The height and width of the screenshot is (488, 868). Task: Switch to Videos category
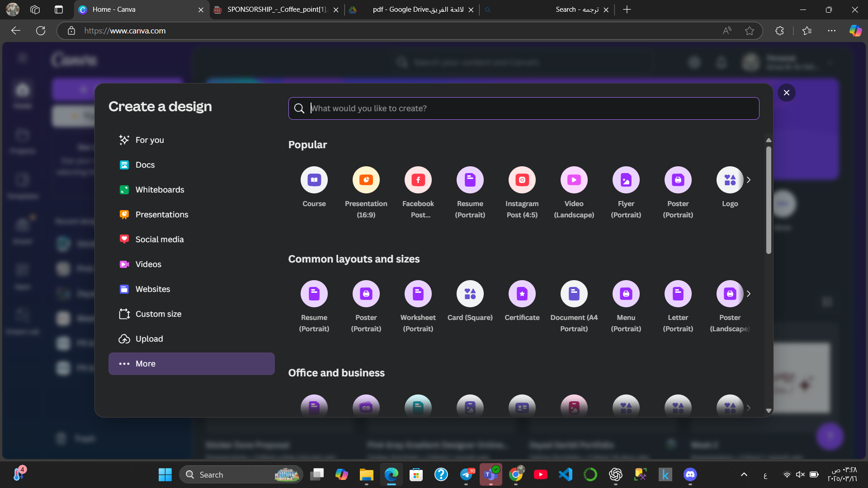pyautogui.click(x=191, y=264)
